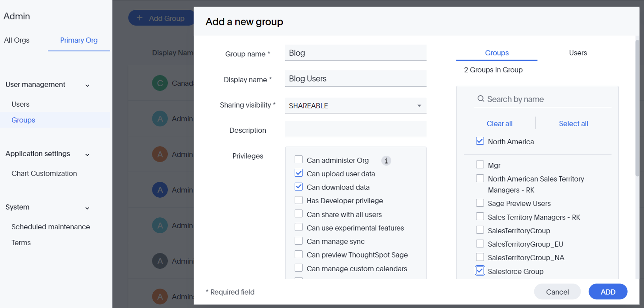The height and width of the screenshot is (308, 644).
Task: Click the green C avatar for Canada row
Action: pos(160,83)
